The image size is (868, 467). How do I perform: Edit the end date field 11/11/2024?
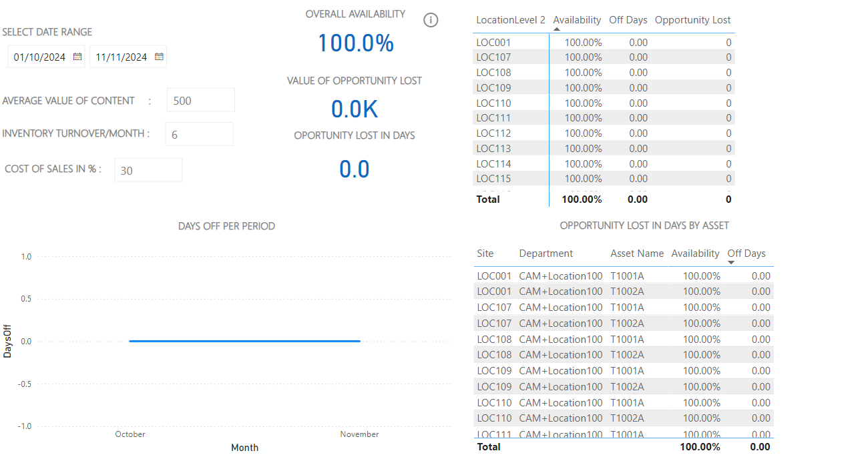click(122, 57)
